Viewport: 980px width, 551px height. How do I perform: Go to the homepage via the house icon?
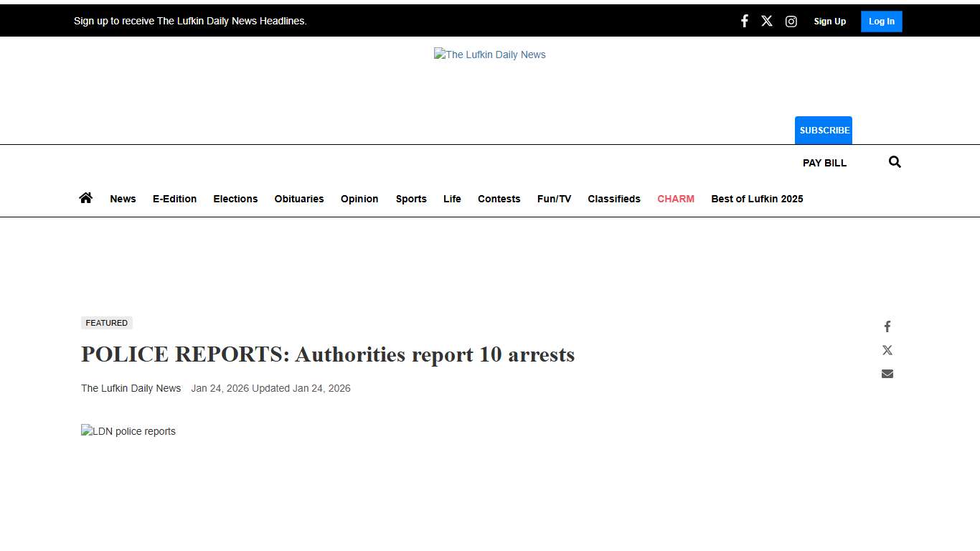click(x=85, y=197)
